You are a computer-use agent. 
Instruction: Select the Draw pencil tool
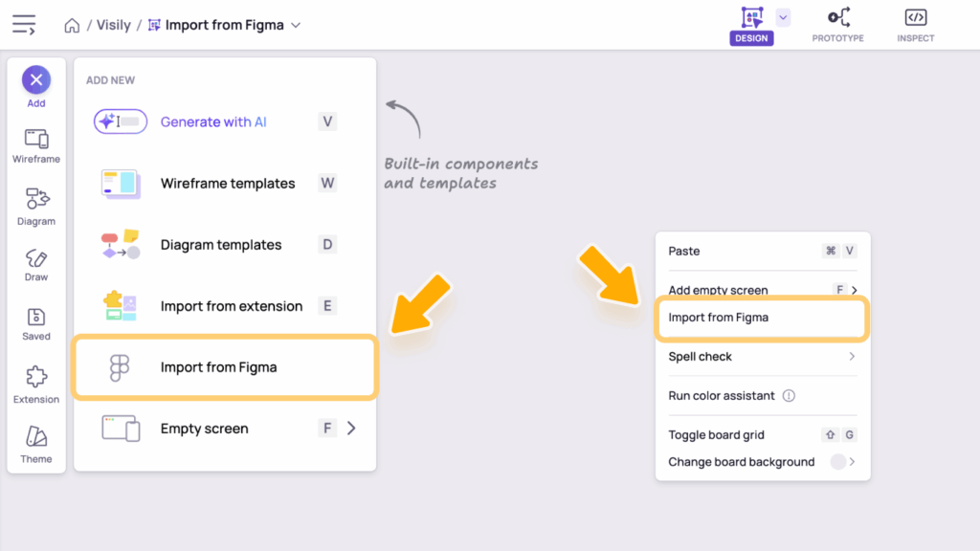tap(36, 264)
